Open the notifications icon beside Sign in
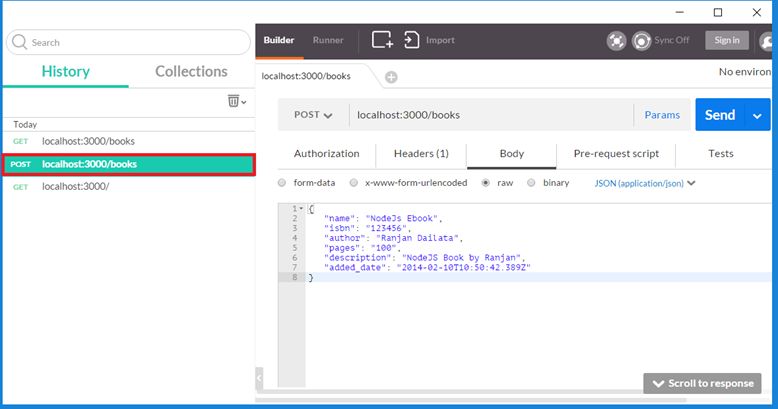 (x=768, y=41)
